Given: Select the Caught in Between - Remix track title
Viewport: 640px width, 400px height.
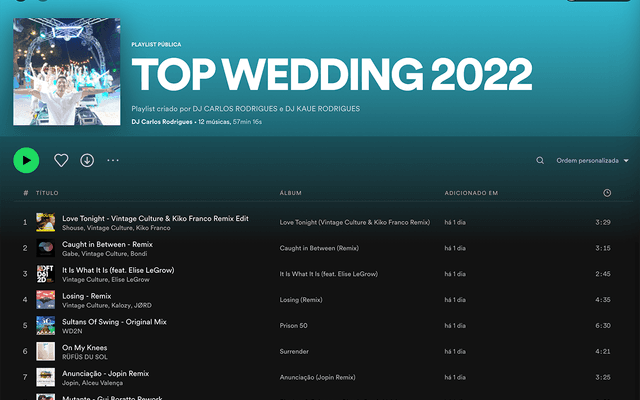Looking at the screenshot, I should coord(107,243).
